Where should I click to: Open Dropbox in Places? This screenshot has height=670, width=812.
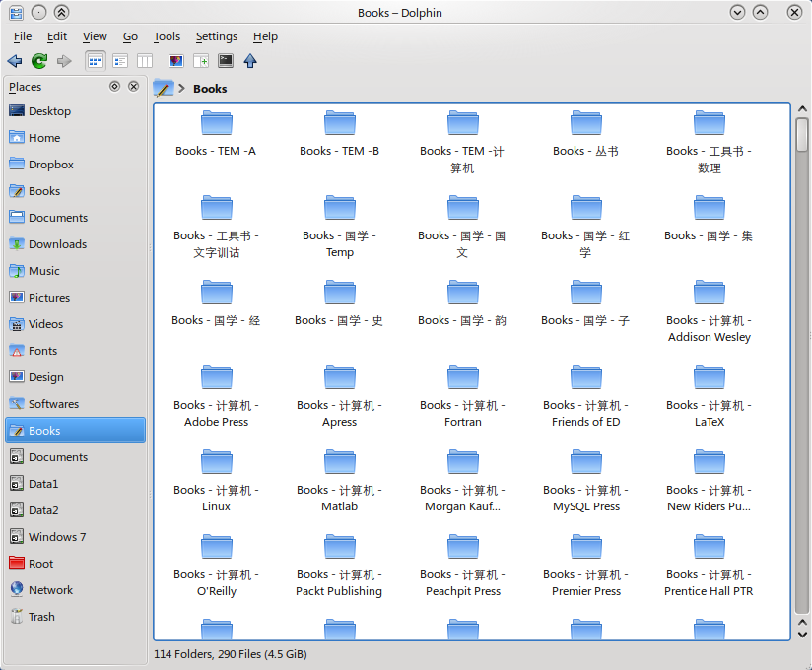[x=75, y=165]
